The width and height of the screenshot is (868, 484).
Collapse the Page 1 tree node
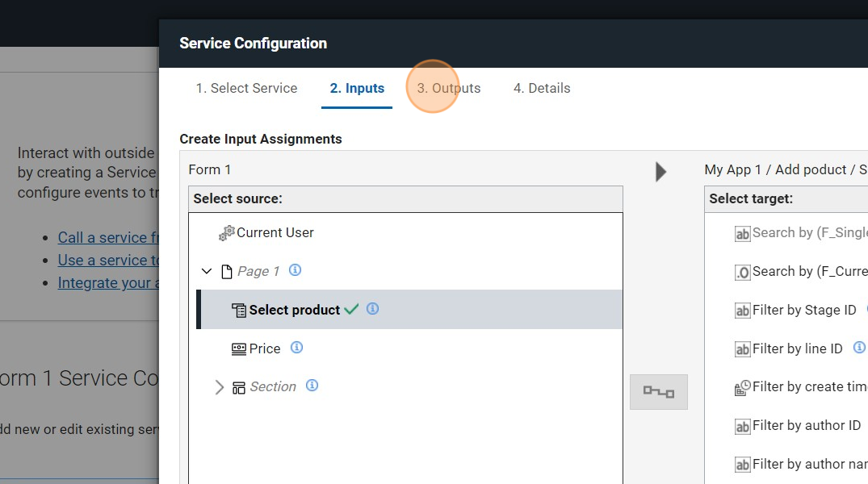pyautogui.click(x=207, y=272)
